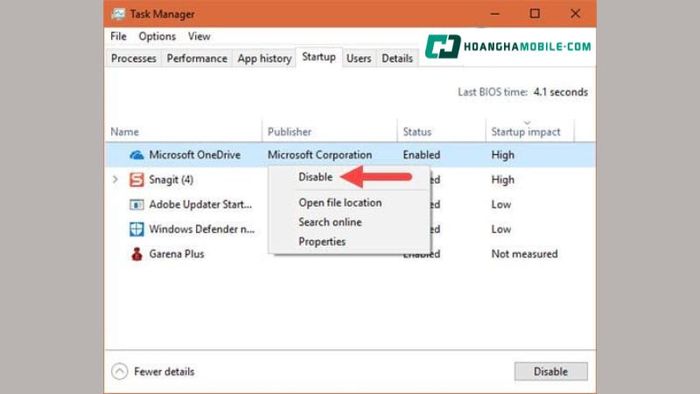Screen dimensions: 700x394
Task: Click the Microsoft Corporation publisher cell
Action: (x=320, y=155)
